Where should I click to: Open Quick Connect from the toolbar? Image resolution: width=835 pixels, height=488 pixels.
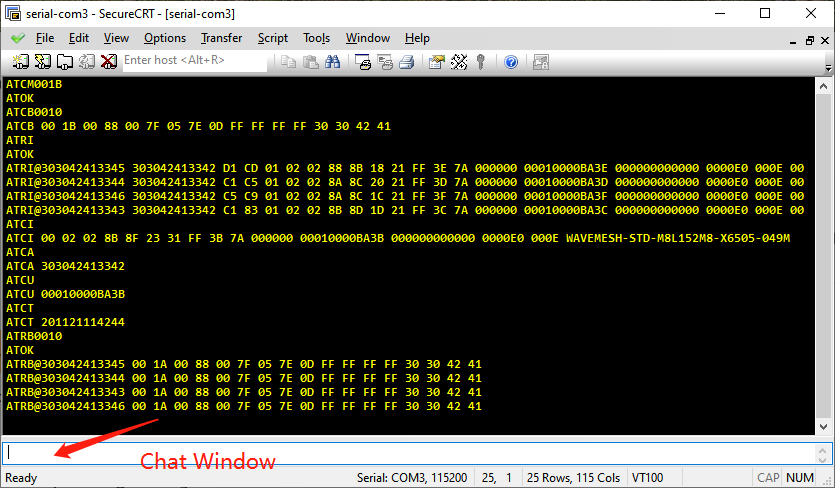click(41, 61)
